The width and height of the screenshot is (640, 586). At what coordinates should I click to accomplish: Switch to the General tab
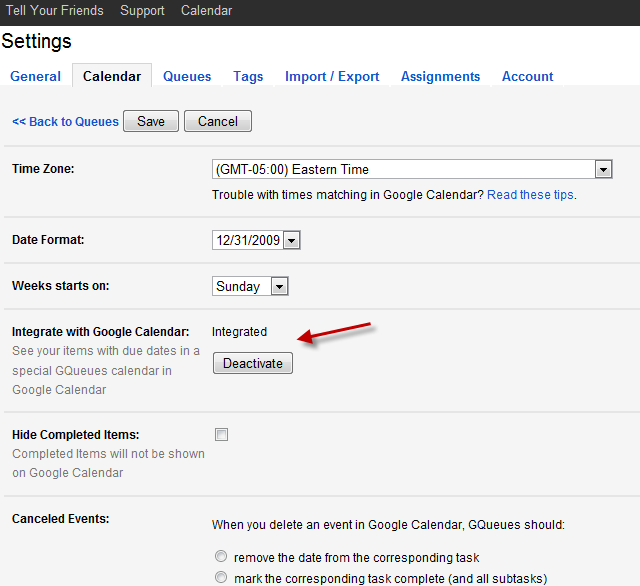click(x=35, y=77)
